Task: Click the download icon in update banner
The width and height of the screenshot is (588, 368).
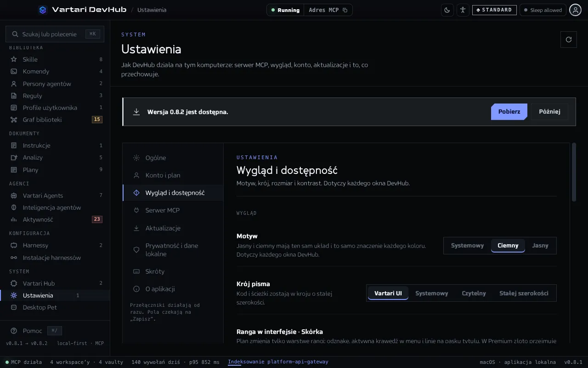Action: click(136, 112)
